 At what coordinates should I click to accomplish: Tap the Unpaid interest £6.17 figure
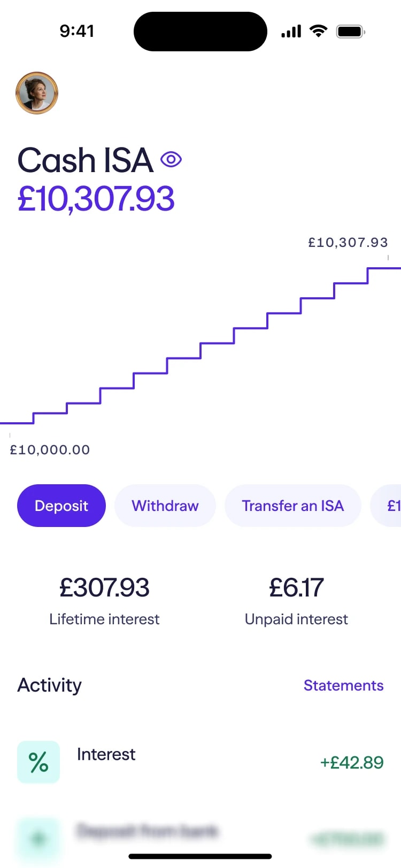click(296, 588)
